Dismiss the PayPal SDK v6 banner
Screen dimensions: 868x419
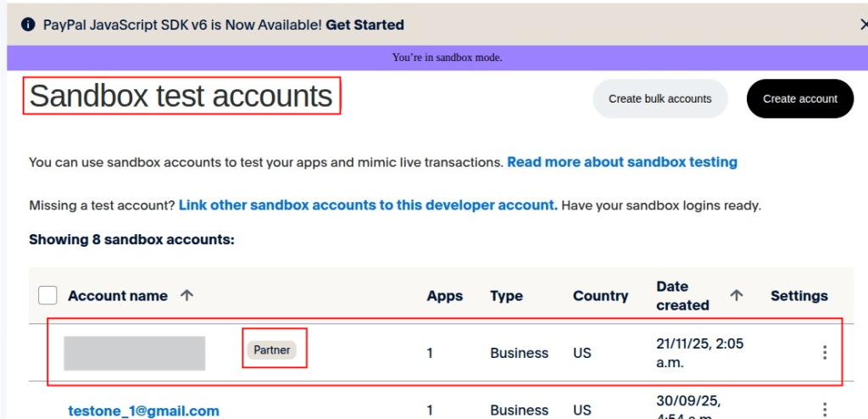(x=864, y=25)
